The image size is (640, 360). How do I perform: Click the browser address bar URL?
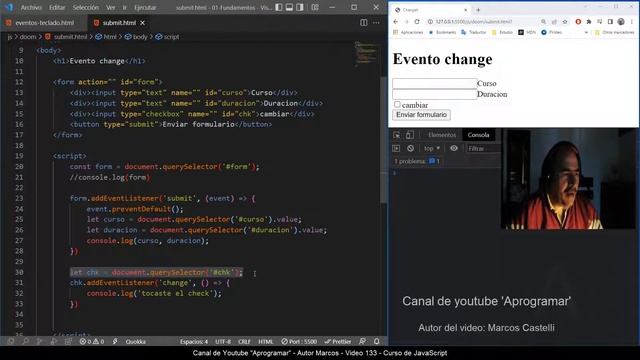click(x=474, y=22)
